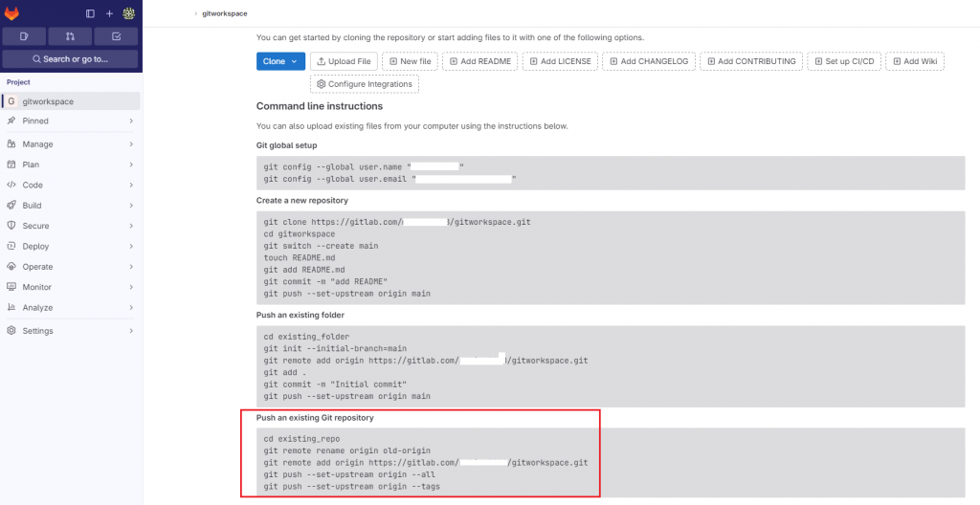Open the Build menu item

[70, 205]
